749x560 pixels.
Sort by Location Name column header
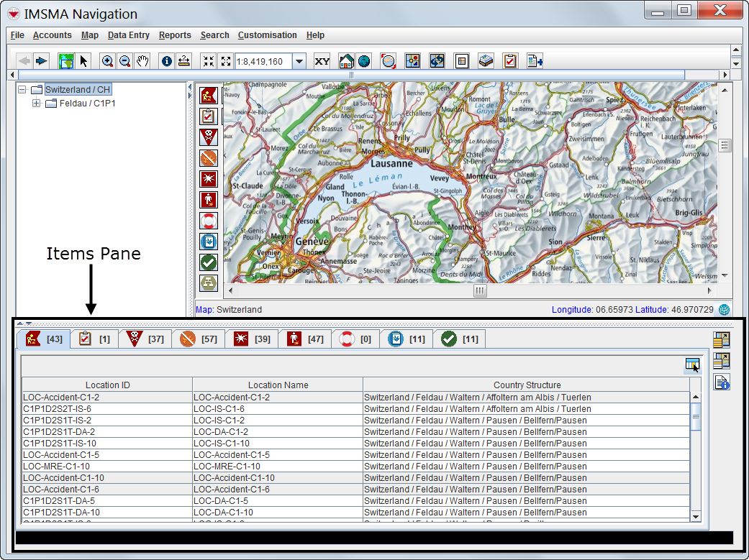[x=278, y=385]
